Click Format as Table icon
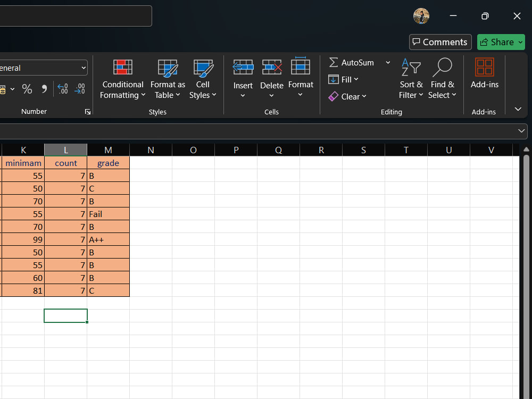532x399 pixels. pos(168,68)
